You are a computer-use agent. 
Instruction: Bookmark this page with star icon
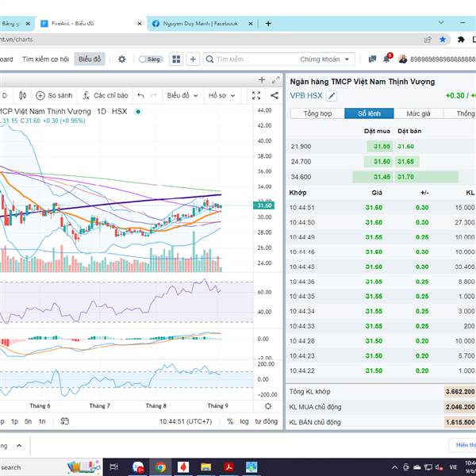pos(443,40)
